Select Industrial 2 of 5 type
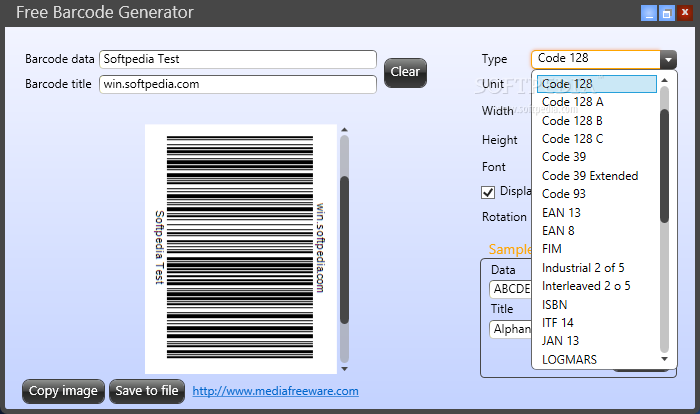Image resolution: width=700 pixels, height=414 pixels. [x=597, y=268]
